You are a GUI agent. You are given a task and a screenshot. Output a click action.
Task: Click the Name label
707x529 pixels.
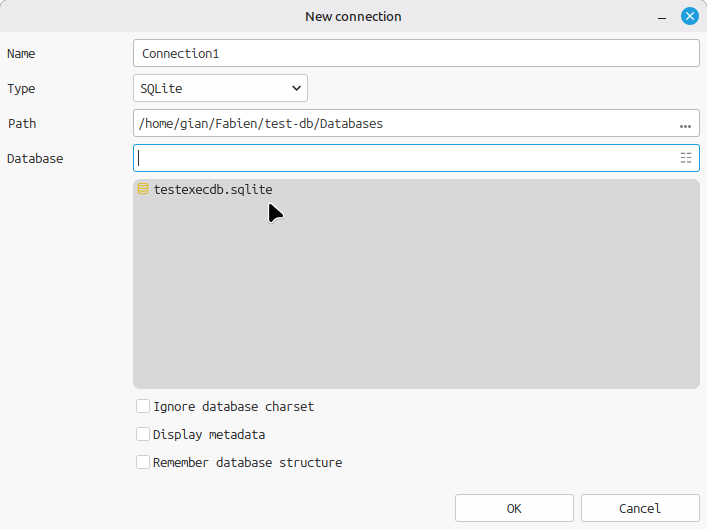(x=21, y=54)
